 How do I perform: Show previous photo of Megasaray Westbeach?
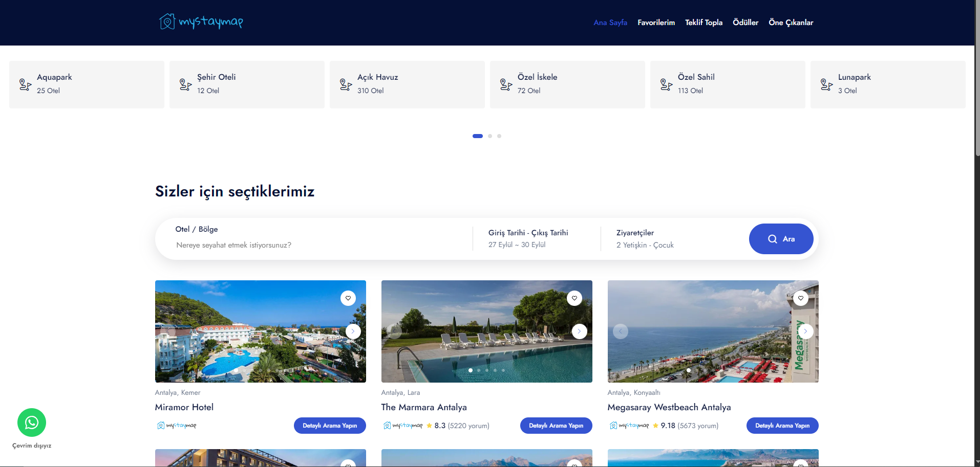pos(621,331)
